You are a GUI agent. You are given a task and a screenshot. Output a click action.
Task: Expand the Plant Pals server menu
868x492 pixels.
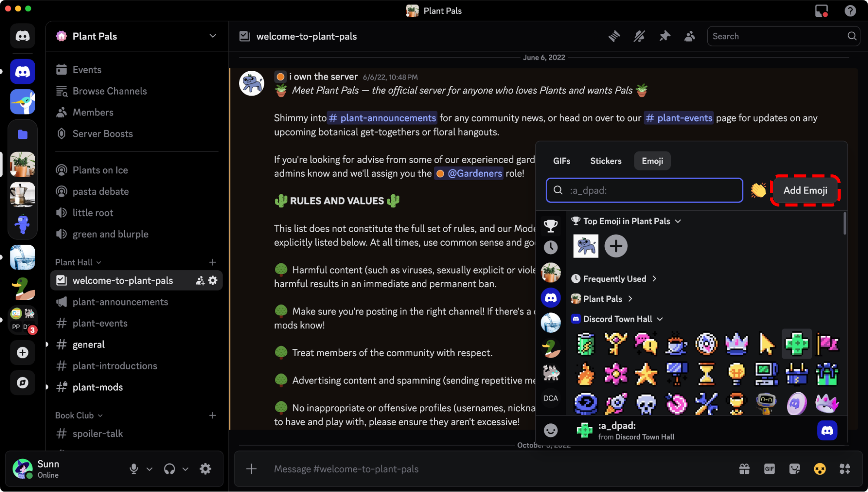tap(212, 36)
